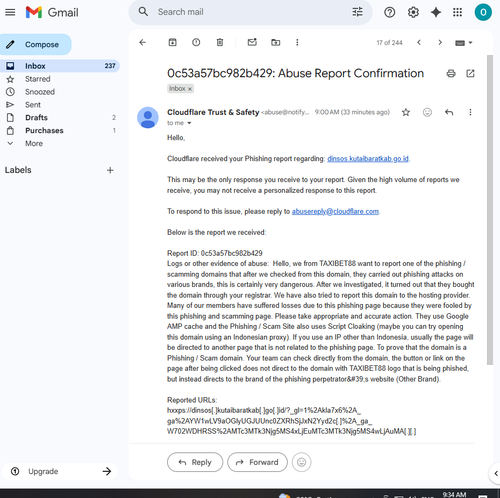Mark email as unread icon

tap(252, 42)
